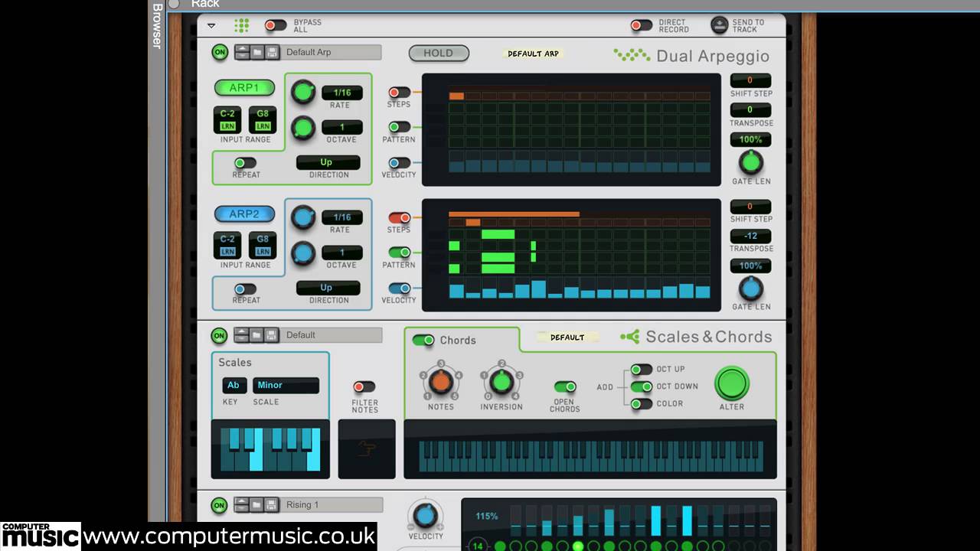Turn off Rising 1 device ON button
The height and width of the screenshot is (551, 980).
(220, 505)
